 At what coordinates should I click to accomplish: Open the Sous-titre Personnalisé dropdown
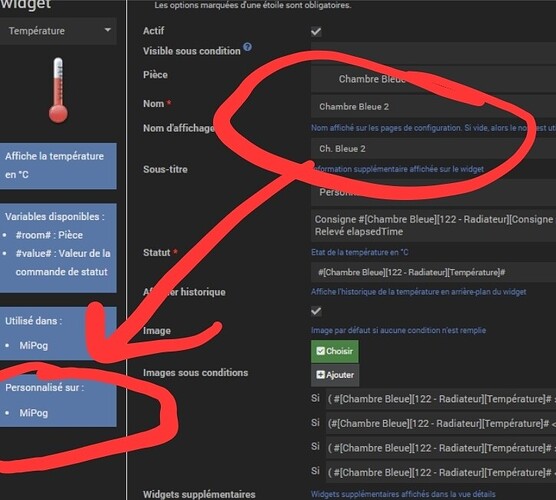(433, 192)
